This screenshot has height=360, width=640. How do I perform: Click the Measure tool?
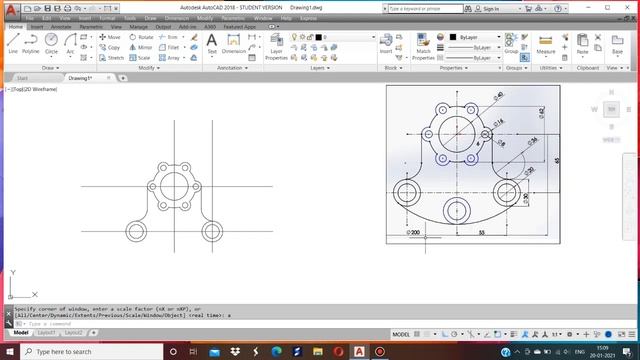click(546, 45)
